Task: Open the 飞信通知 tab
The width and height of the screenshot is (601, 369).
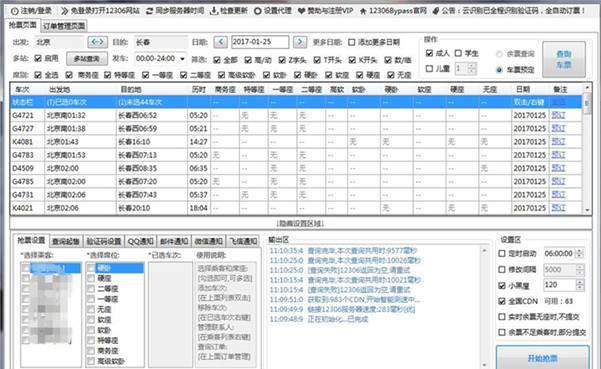Action: (x=243, y=241)
